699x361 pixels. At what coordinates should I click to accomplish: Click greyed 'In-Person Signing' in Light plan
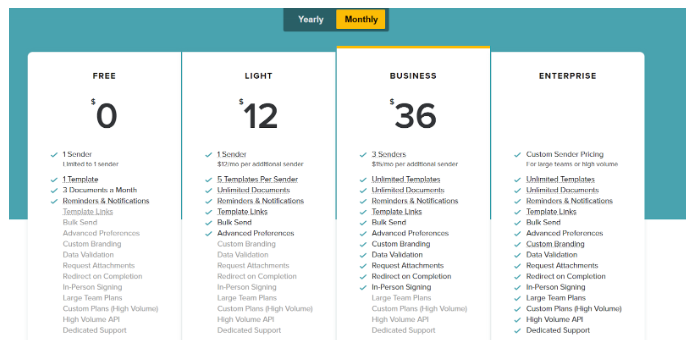[247, 287]
